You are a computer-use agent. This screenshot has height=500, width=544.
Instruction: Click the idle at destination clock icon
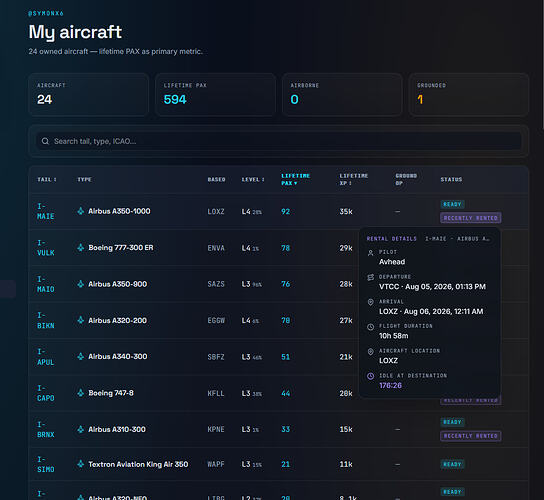(371, 376)
